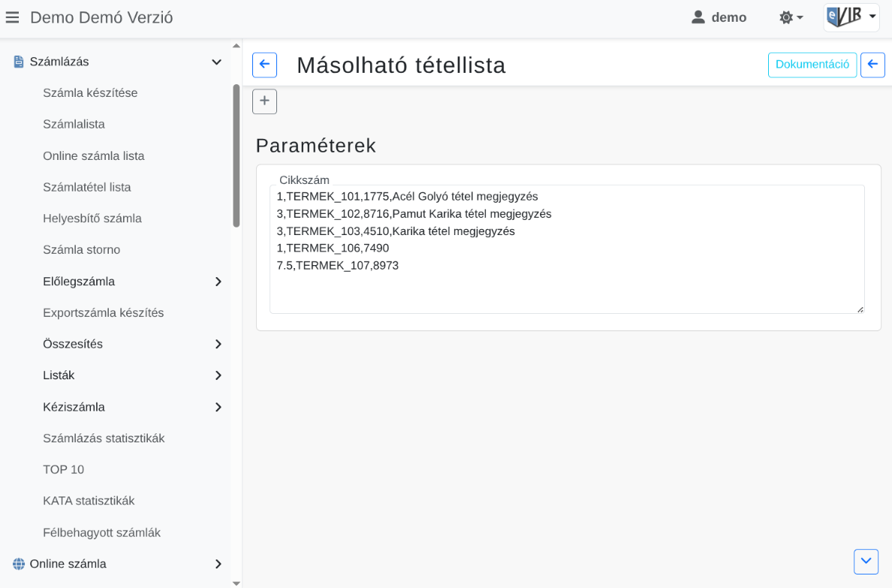Open TOP 10 statistics
The width and height of the screenshot is (892, 588).
pyautogui.click(x=64, y=469)
